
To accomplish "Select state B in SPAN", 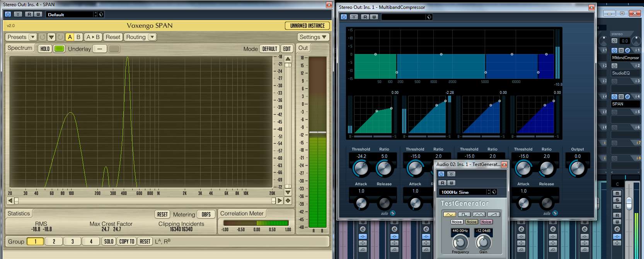I will click(x=78, y=37).
